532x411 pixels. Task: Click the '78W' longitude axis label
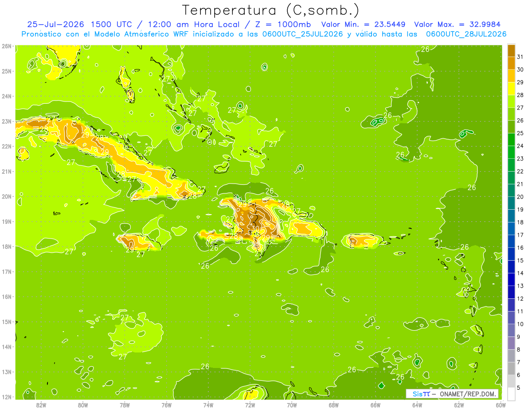[x=125, y=405]
